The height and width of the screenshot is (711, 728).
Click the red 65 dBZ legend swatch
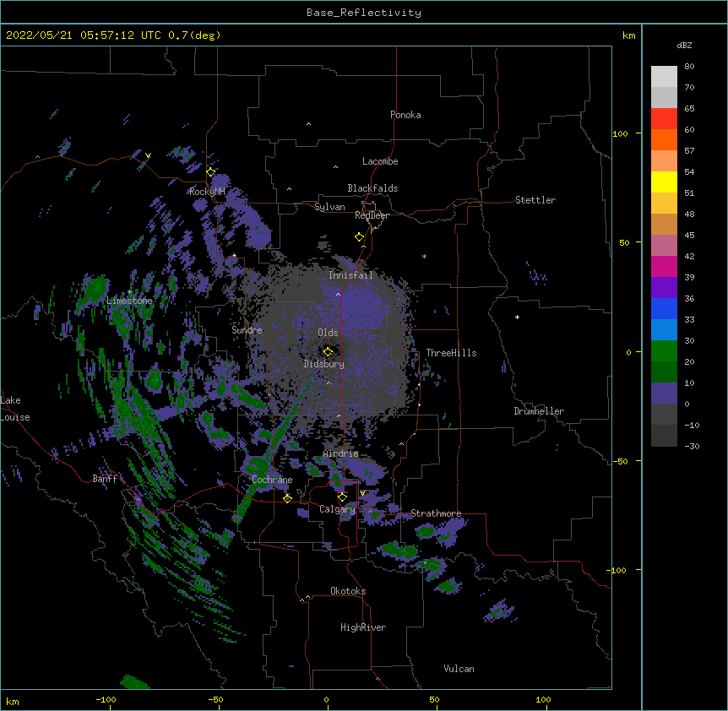(664, 119)
